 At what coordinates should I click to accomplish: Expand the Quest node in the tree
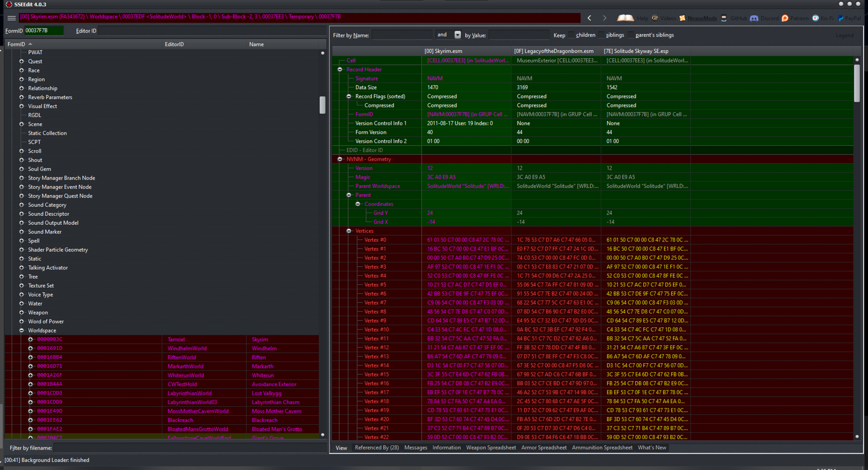[x=21, y=61]
